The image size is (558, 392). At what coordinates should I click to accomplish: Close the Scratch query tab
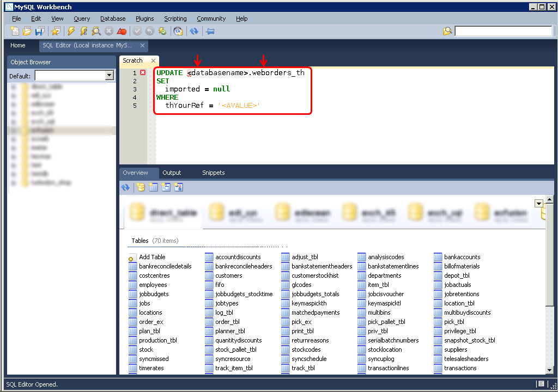153,60
